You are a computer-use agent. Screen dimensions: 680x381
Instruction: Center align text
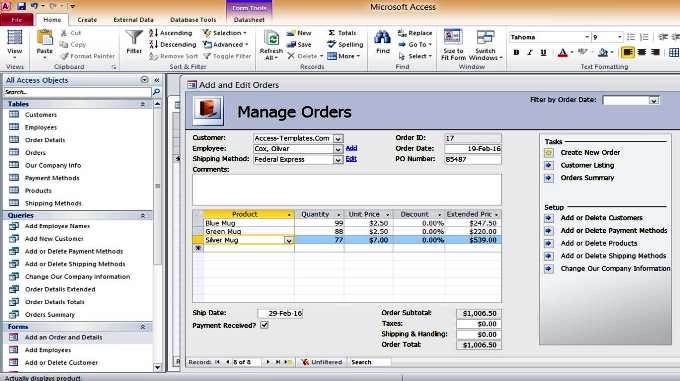[641, 52]
